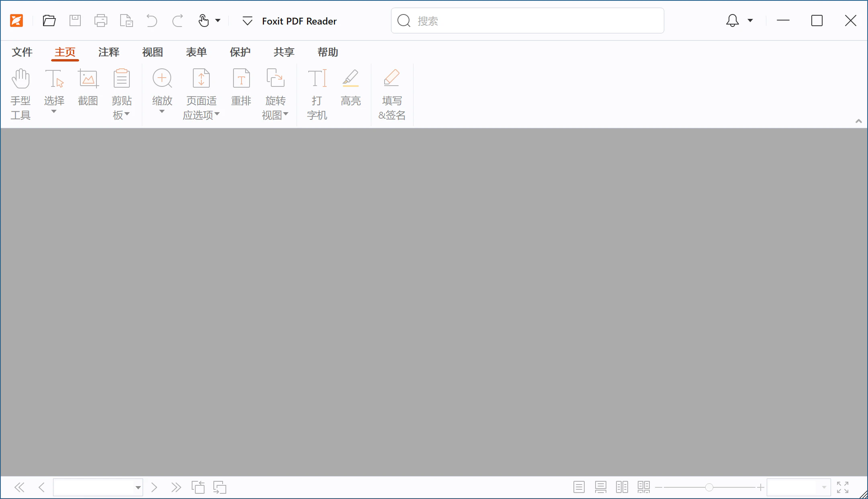Screen dimensions: 868x499
Task: Select the 高亮 highlight tool
Action: pos(351,87)
